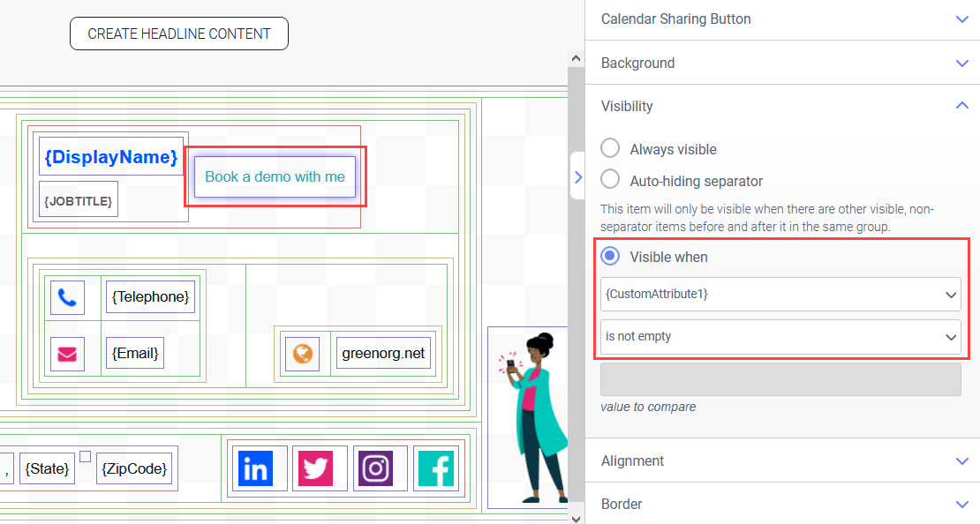Click the 'Book a demo with me' button
Image resolution: width=980 pixels, height=524 pixels.
[x=275, y=176]
